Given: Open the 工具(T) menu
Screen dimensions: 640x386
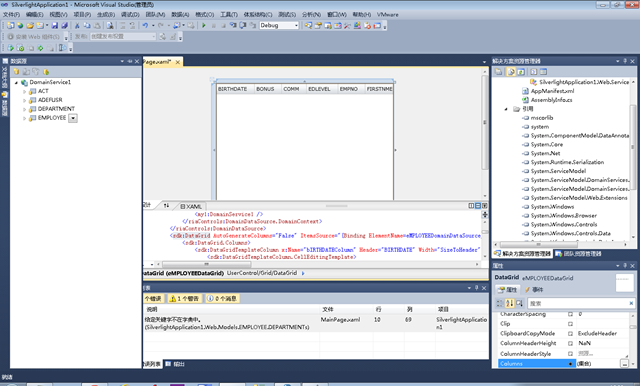Looking at the screenshot, I should tap(229, 14).
